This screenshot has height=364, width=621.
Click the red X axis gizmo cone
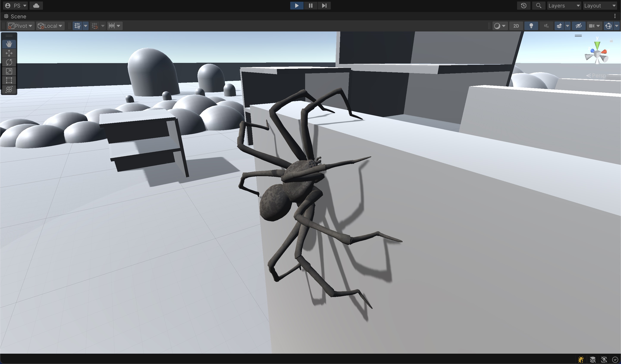[604, 52]
